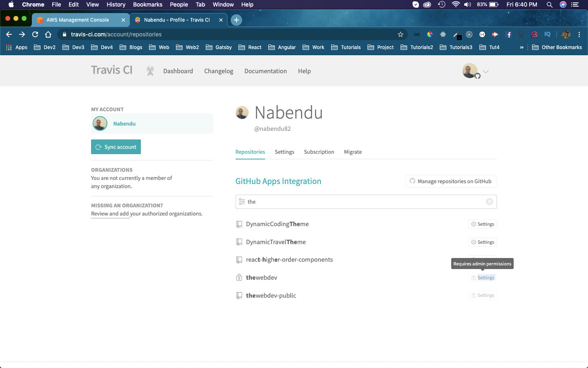
Task: Click the lock icon beside thewebdev
Action: [x=239, y=278]
